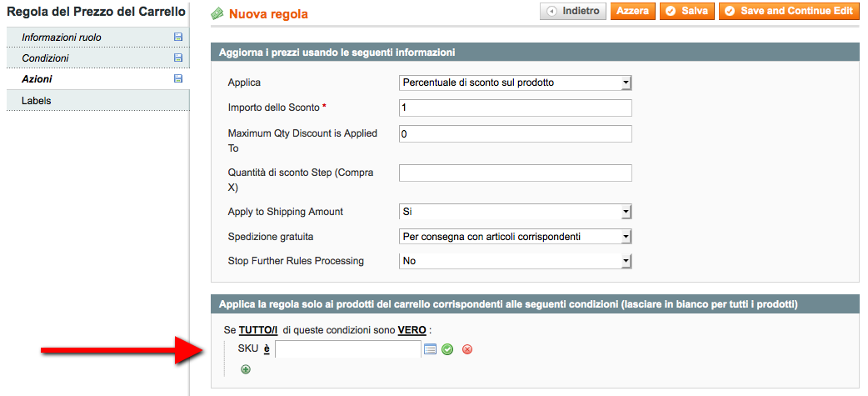This screenshot has width=868, height=396.
Task: Switch to the Condizioni tab
Action: point(46,58)
